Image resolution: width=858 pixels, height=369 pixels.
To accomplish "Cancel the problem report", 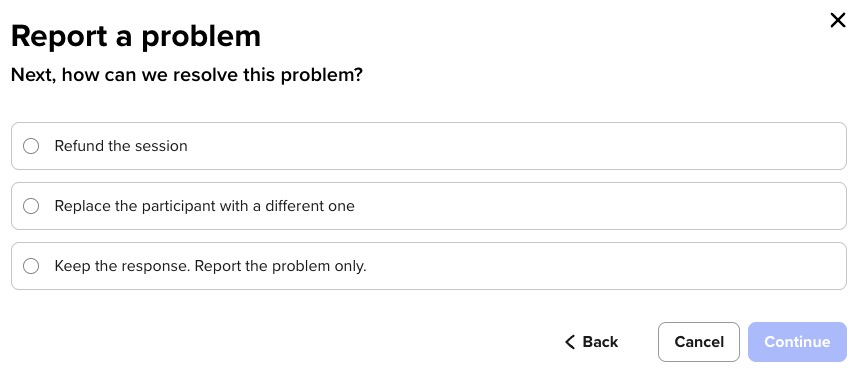I will click(699, 342).
